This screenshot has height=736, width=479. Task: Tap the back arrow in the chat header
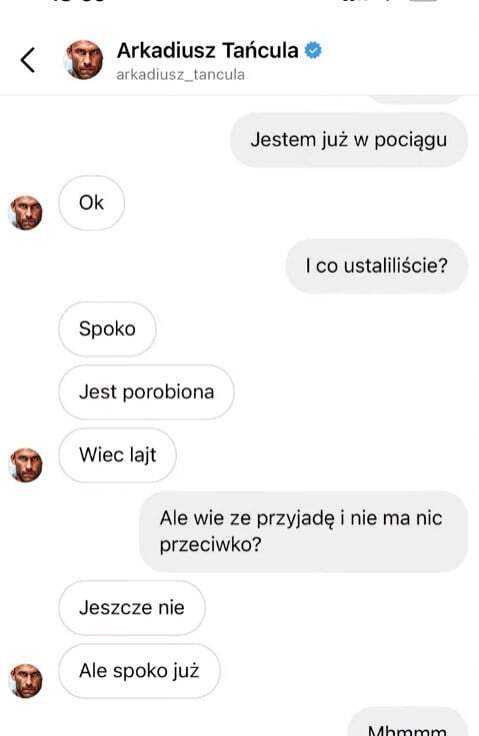[28, 60]
